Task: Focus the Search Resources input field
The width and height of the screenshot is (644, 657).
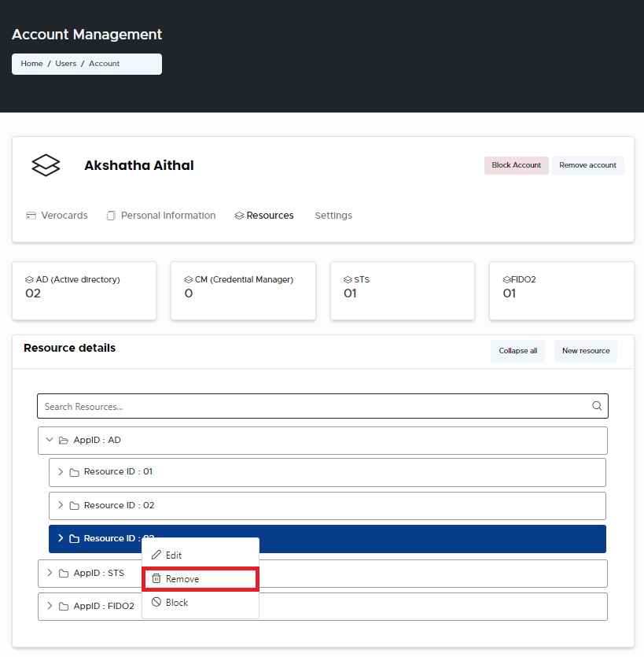Action: click(315, 406)
